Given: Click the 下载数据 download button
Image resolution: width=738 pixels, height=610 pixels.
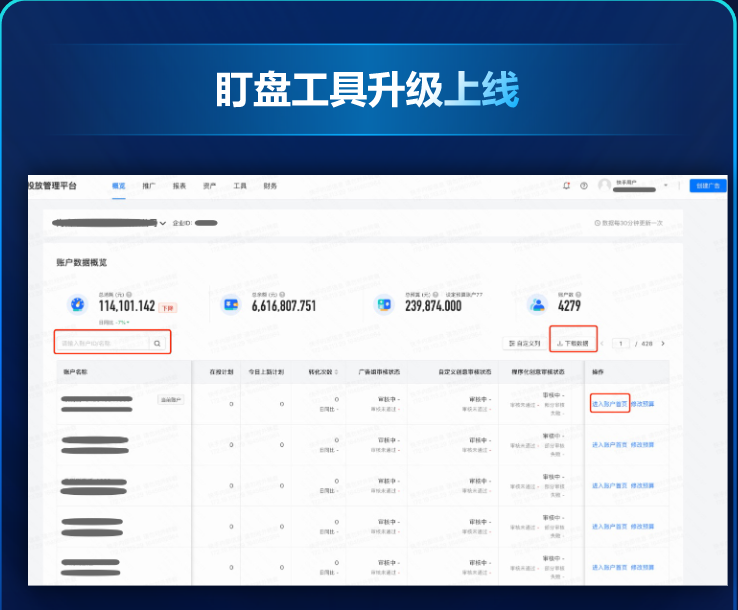Looking at the screenshot, I should [573, 343].
